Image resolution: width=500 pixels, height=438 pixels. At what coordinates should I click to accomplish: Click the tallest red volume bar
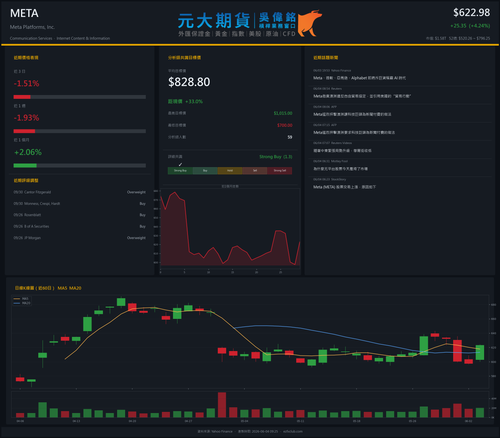[222, 405]
